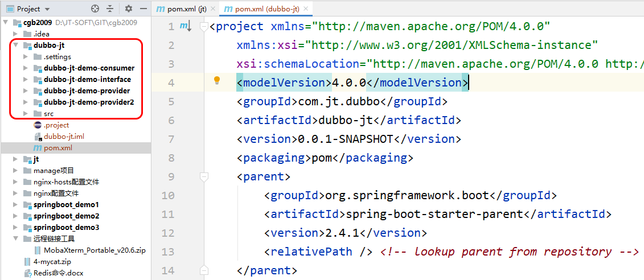644x280 pixels.
Task: Click the cgb2009 project path label
Action: 96,22
